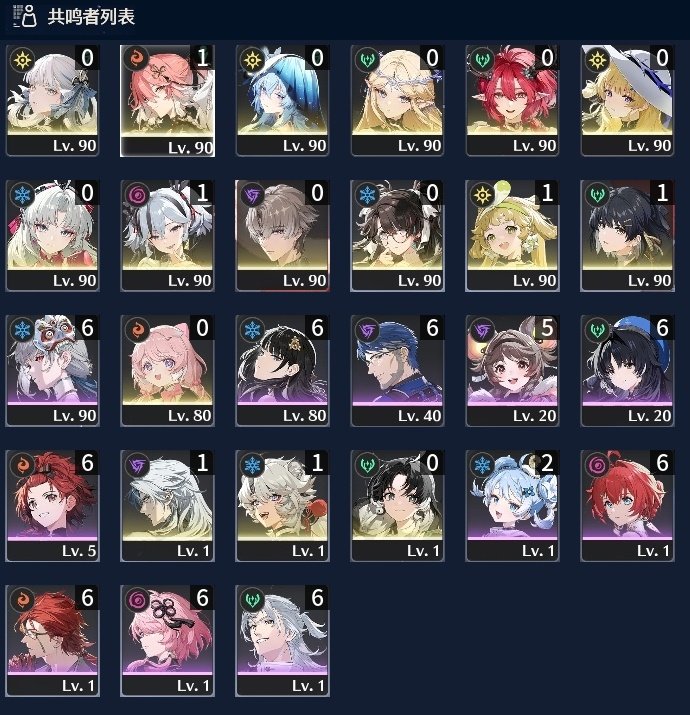The width and height of the screenshot is (690, 715).
Task: Click the Fusion element icon on highlighted card
Action: pos(137,60)
